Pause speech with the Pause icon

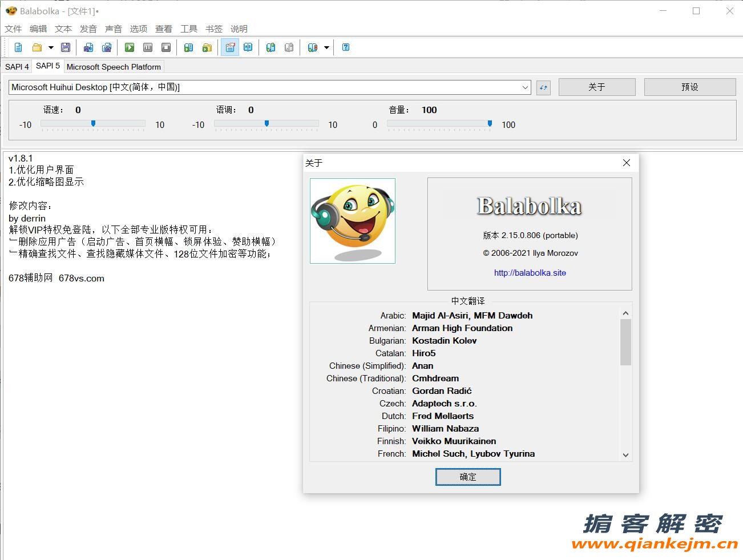coord(148,47)
